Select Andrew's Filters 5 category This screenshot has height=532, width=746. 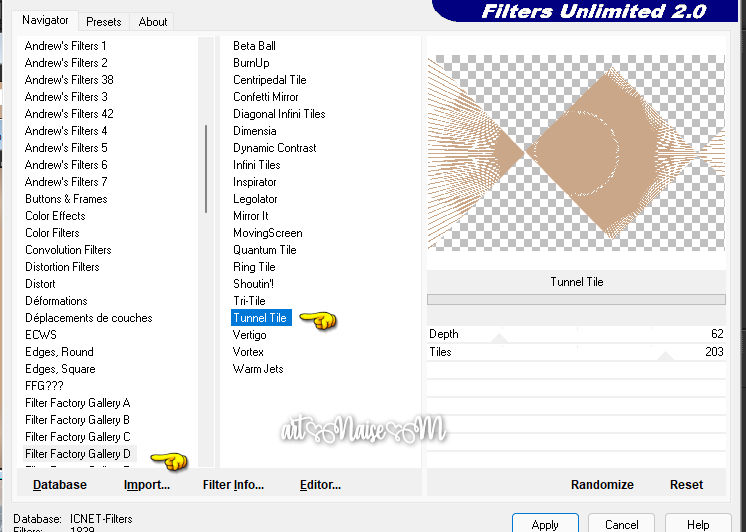66,148
